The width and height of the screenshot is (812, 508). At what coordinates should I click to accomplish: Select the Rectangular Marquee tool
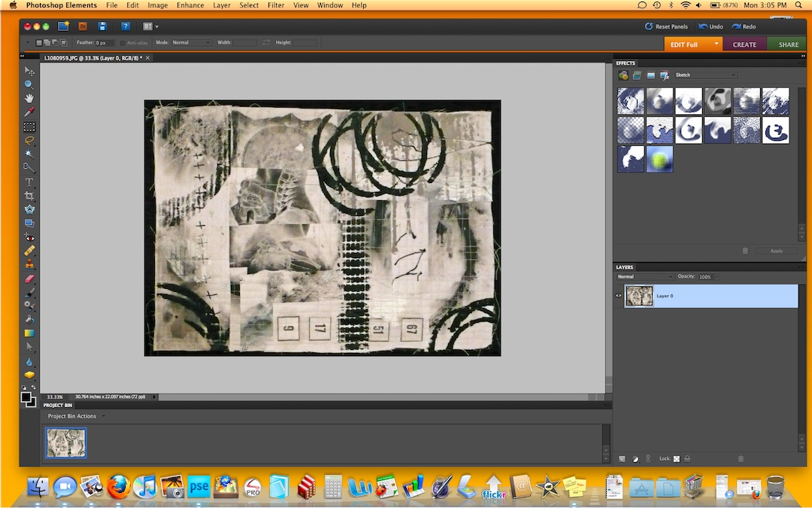pyautogui.click(x=29, y=126)
